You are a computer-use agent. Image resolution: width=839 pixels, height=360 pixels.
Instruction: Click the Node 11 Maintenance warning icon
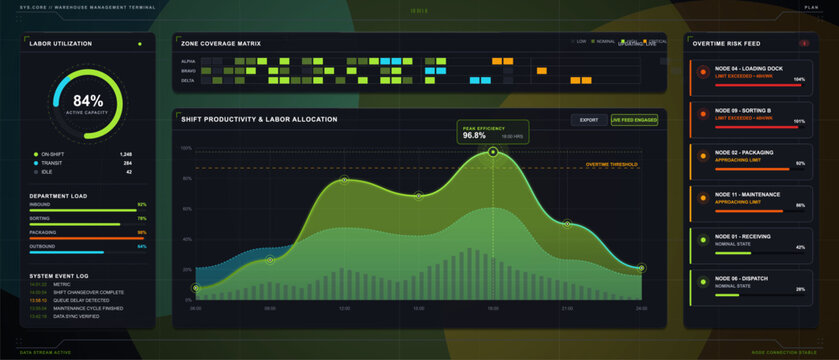pyautogui.click(x=703, y=198)
